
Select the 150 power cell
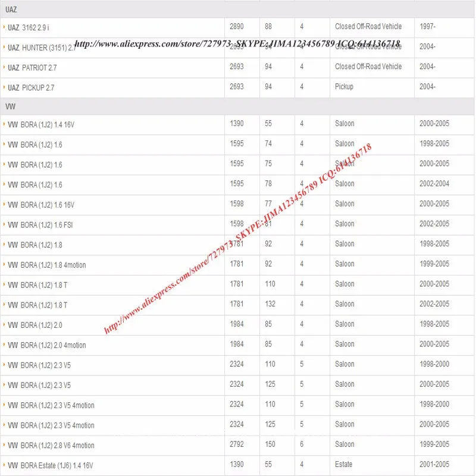tap(270, 444)
